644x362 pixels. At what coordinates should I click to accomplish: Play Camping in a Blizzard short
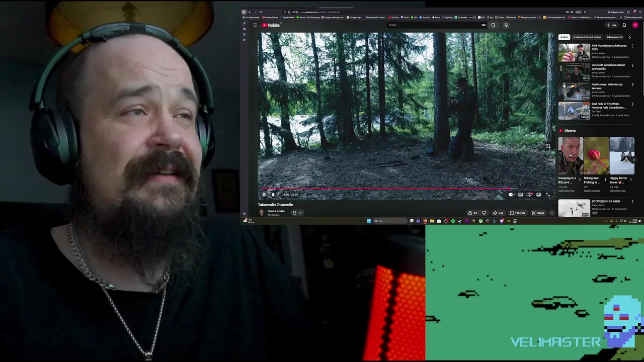pyautogui.click(x=571, y=156)
